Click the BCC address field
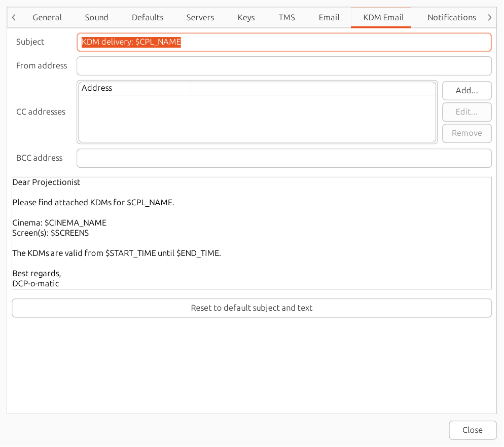The width and height of the screenshot is (504, 447). 284,158
